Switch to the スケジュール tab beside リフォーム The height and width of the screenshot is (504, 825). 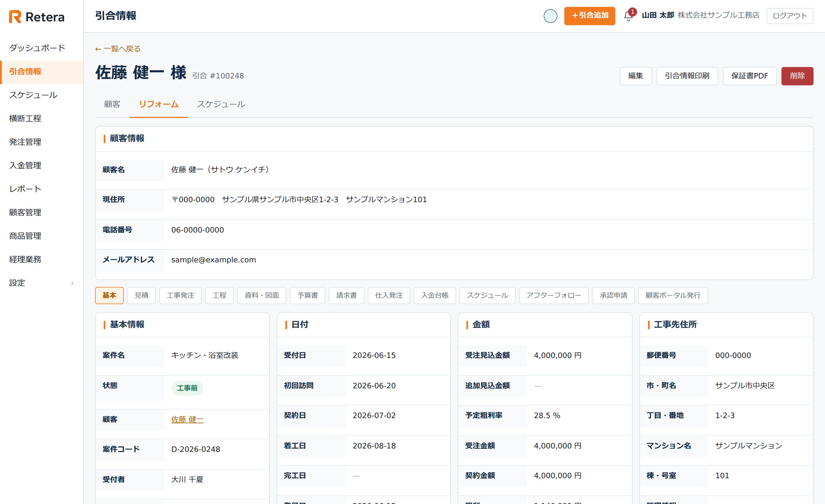[221, 105]
